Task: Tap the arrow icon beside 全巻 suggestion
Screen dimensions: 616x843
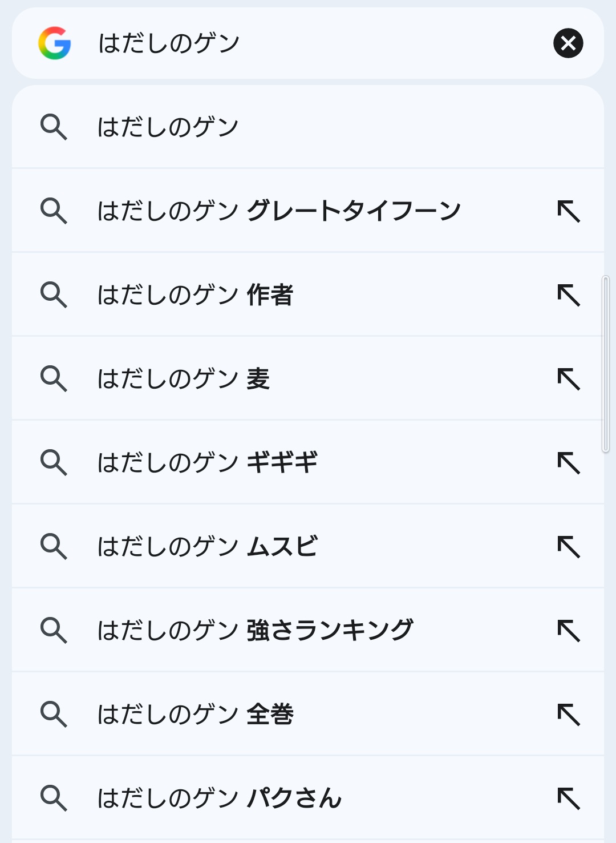Action: [569, 715]
